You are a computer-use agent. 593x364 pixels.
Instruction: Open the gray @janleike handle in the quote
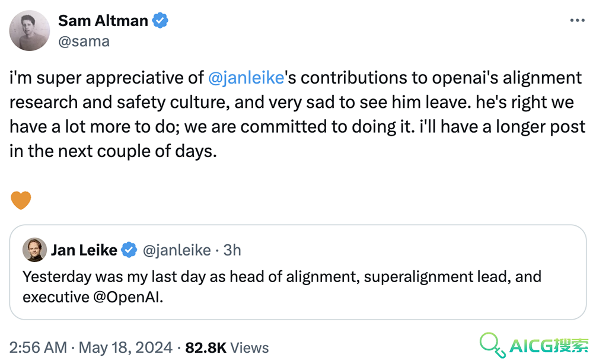177,250
